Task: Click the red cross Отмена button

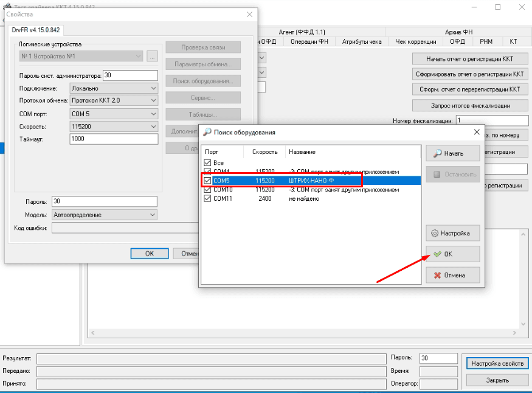Action: pos(452,275)
